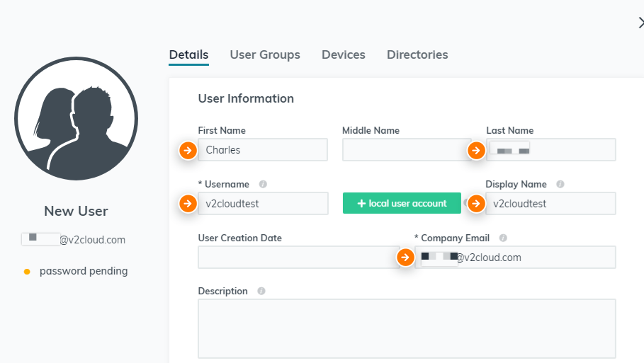The width and height of the screenshot is (644, 363).
Task: Add a local user account
Action: (x=402, y=203)
